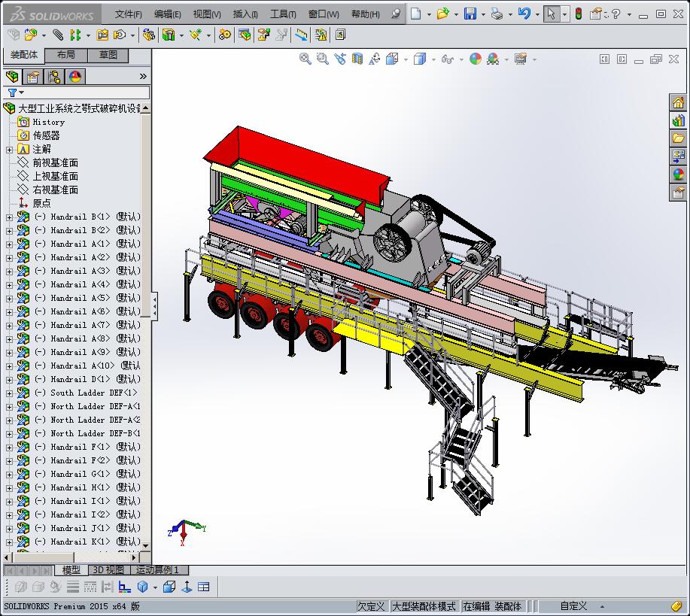Click the Undo arrow icon
The image size is (690, 616).
524,14
